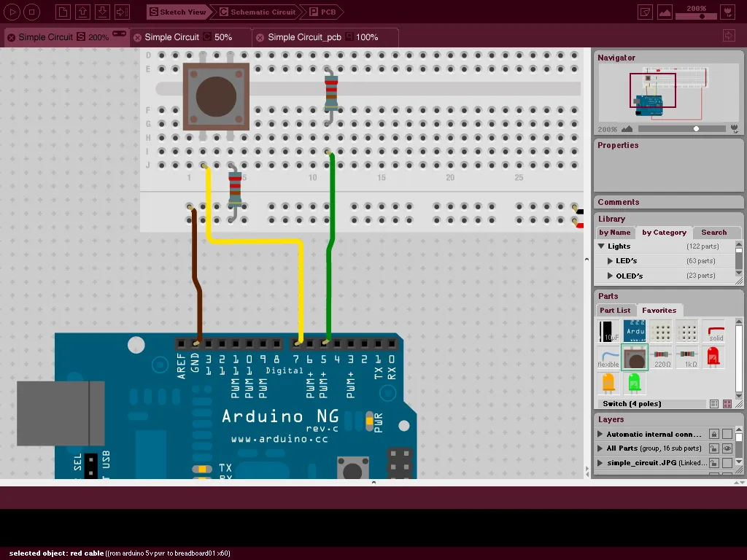Click the play button in top toolbar
Image resolution: width=747 pixels, height=560 pixels.
12,12
